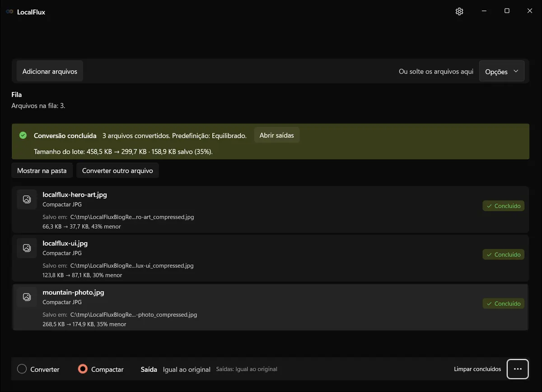Click the '66,3 KB → 37,7 KB, 43% menor' text

click(x=82, y=226)
